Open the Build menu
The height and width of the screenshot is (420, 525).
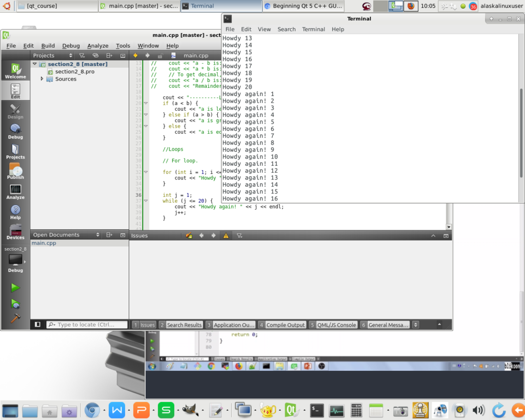[x=48, y=46]
